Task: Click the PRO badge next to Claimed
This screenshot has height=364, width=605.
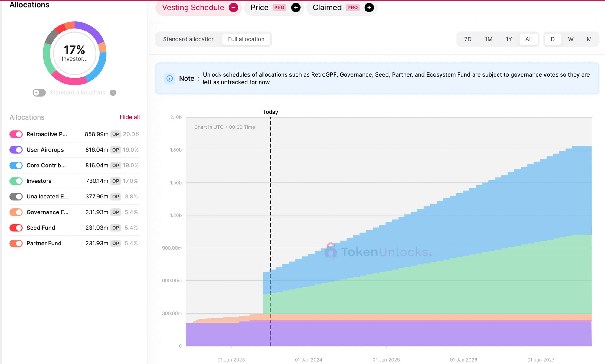Action: pos(352,8)
